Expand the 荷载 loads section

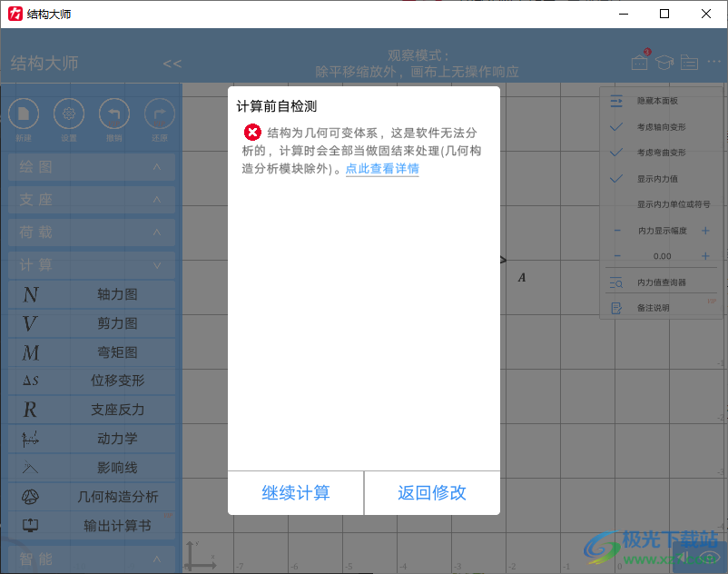(x=92, y=233)
